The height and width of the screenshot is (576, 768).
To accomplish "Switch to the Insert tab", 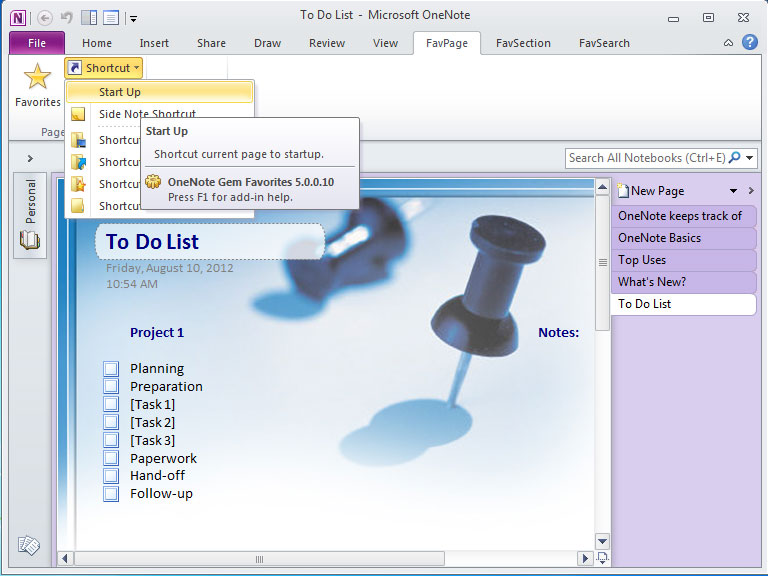I will tap(154, 43).
